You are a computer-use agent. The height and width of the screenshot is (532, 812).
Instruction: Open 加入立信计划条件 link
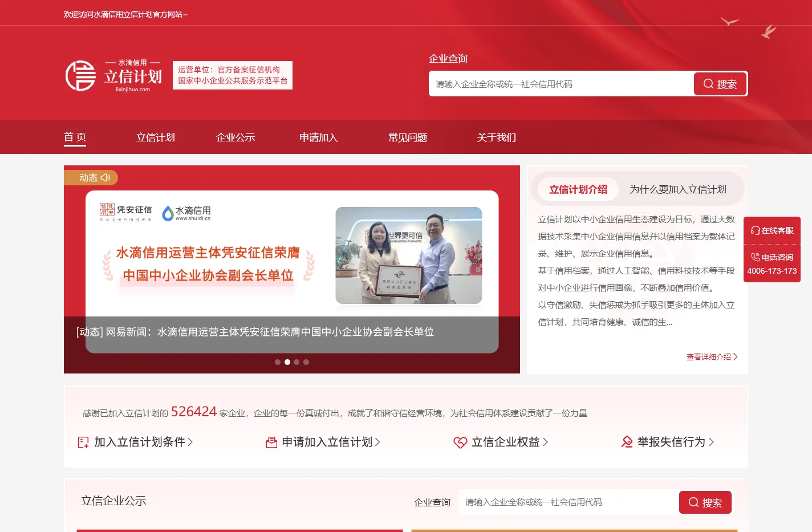point(140,442)
